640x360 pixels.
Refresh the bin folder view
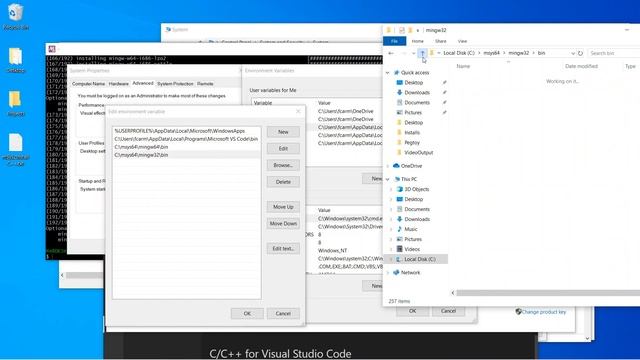click(x=580, y=53)
